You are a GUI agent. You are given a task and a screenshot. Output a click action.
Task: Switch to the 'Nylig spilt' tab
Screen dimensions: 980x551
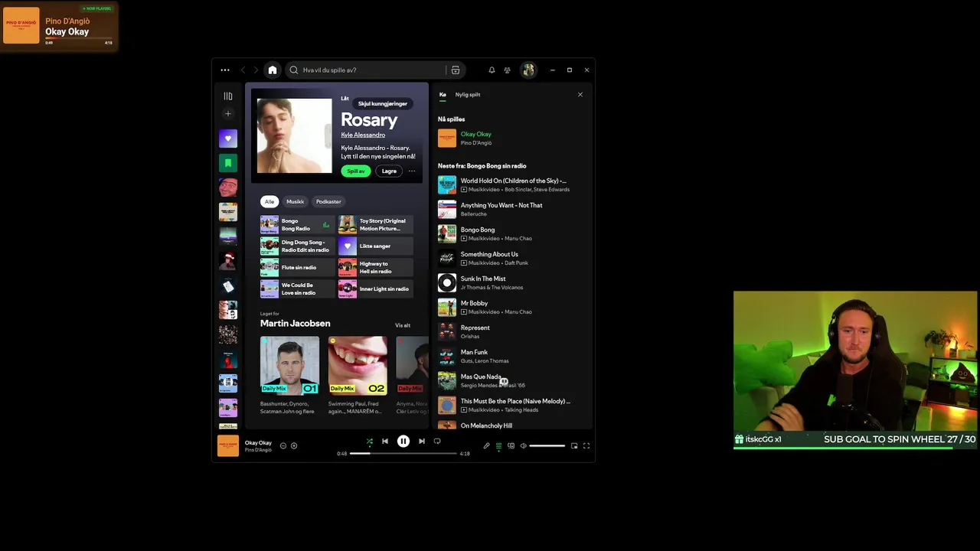(468, 95)
